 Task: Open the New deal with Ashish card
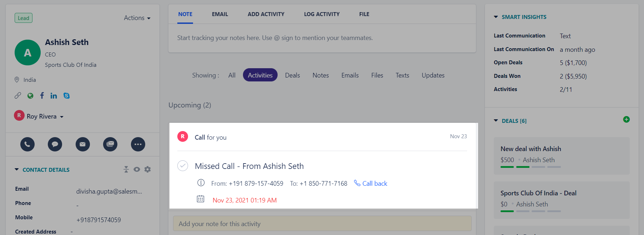(x=562, y=156)
